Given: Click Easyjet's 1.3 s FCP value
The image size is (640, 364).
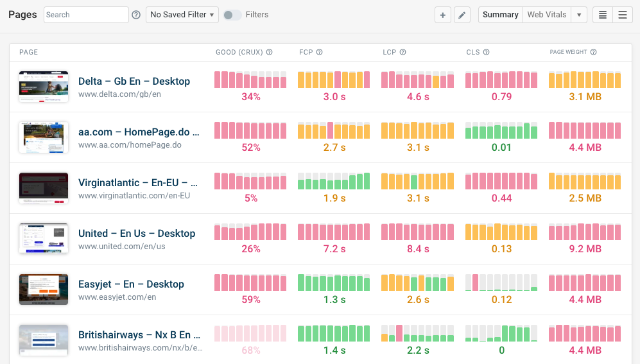Looking at the screenshot, I should (334, 300).
